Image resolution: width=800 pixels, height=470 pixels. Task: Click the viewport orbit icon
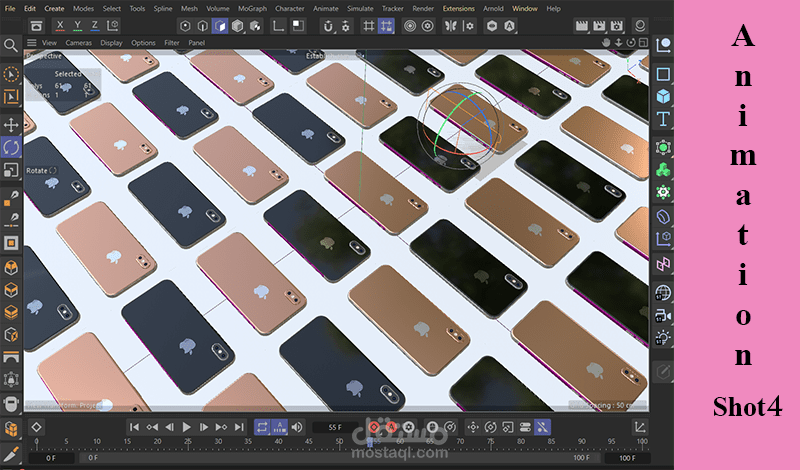click(x=631, y=43)
